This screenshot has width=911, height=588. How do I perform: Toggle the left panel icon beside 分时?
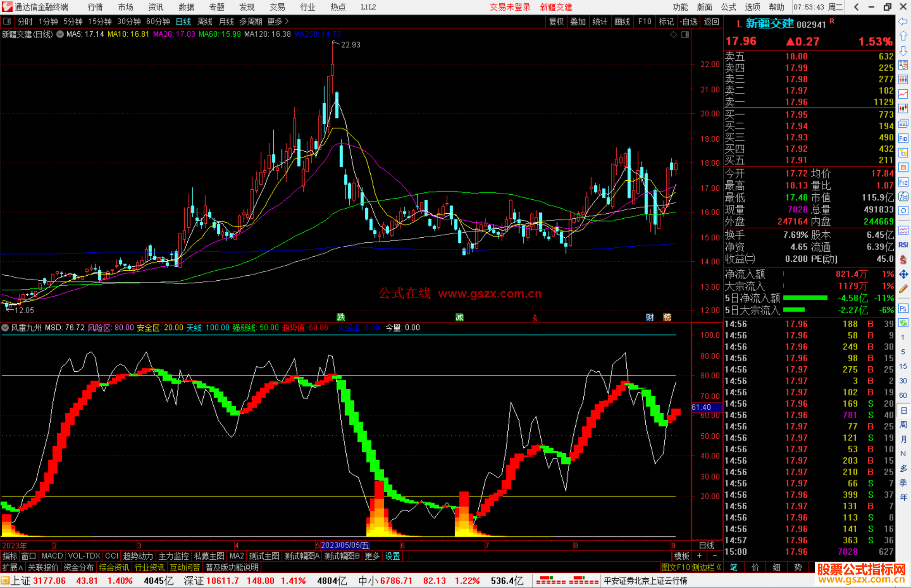7,21
